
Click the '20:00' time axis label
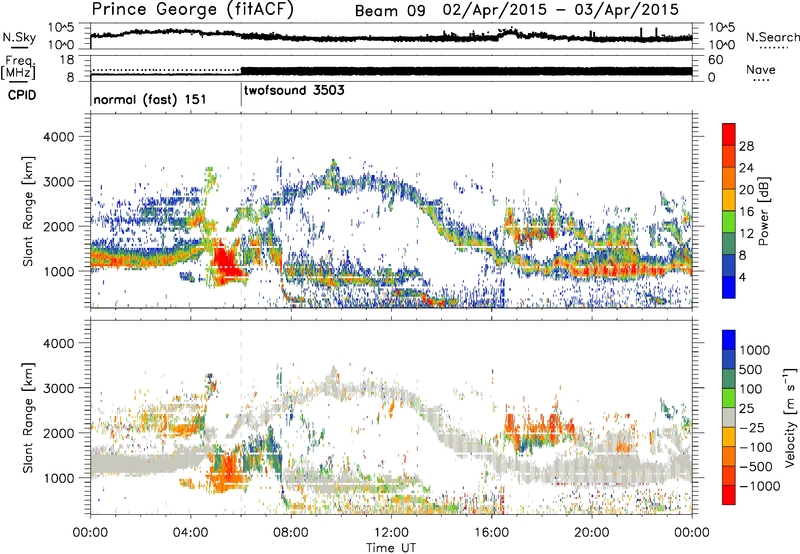click(x=592, y=533)
